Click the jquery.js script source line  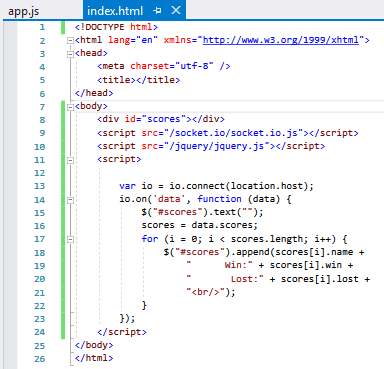(211, 146)
